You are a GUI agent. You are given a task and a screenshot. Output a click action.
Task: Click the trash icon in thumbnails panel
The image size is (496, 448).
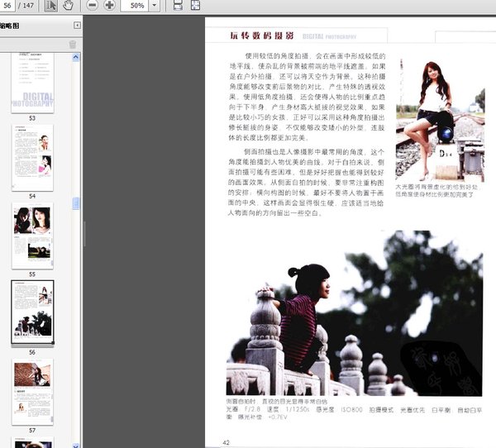(x=73, y=44)
